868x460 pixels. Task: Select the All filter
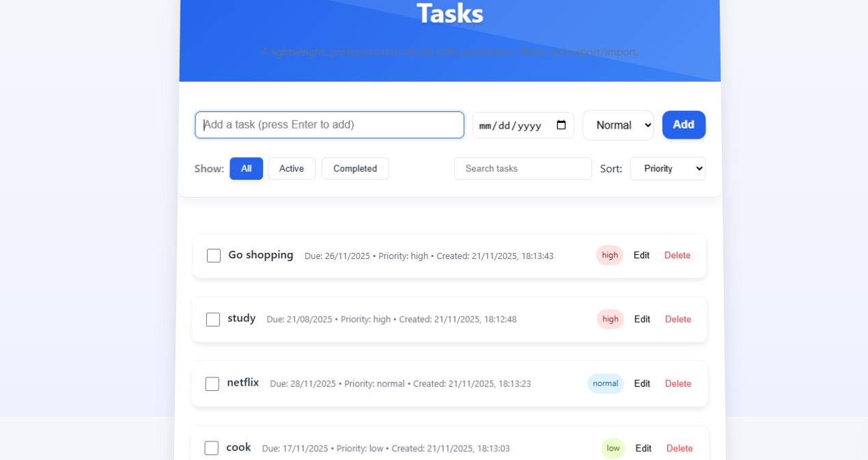coord(246,168)
